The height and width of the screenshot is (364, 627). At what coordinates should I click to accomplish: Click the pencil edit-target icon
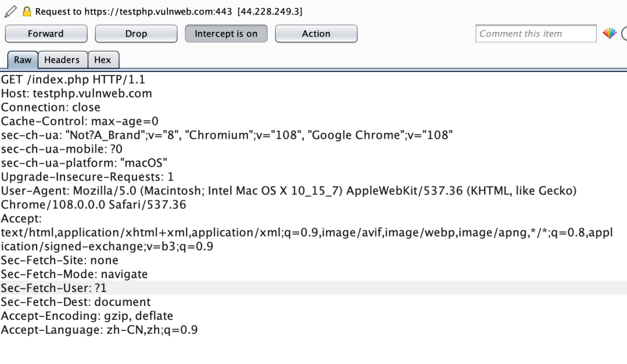[10, 11]
